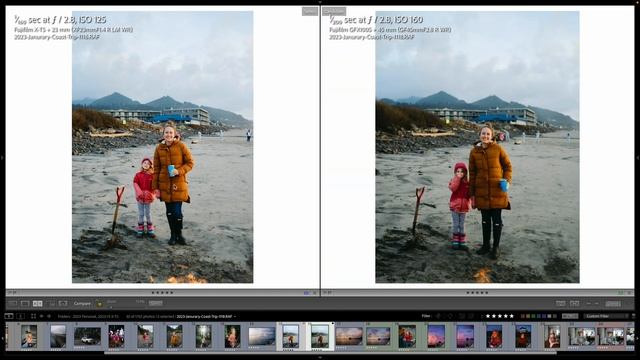Open rating comparison operator before filter stars
Screen dimensions: 640x360
pyautogui.click(x=482, y=316)
